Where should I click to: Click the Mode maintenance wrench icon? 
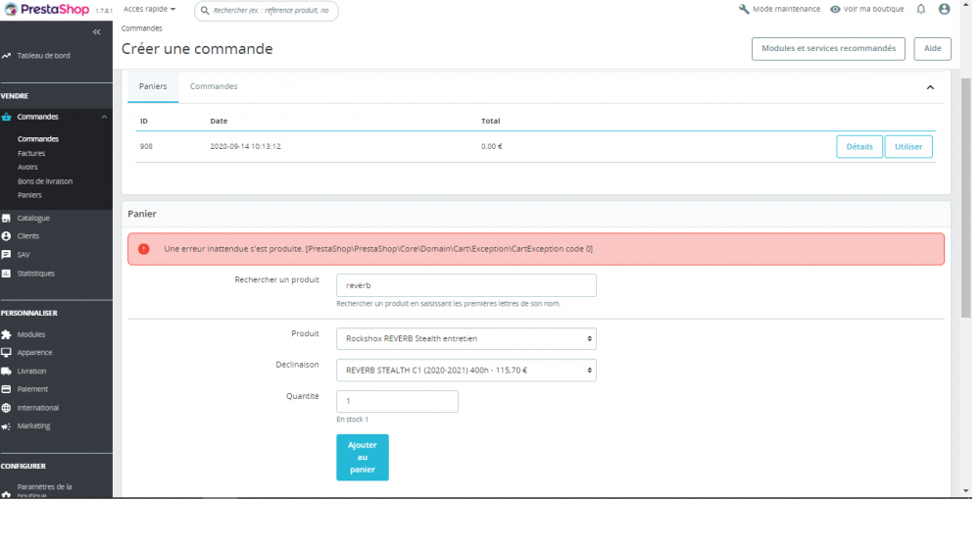click(744, 10)
